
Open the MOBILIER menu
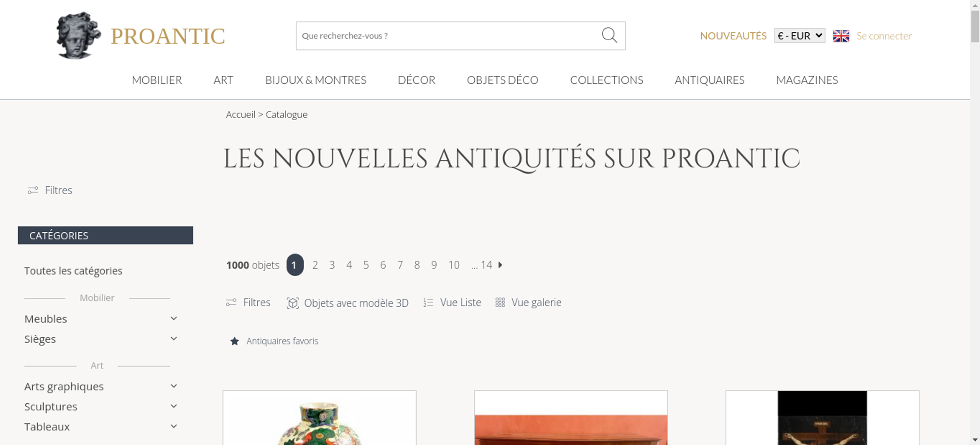[157, 80]
